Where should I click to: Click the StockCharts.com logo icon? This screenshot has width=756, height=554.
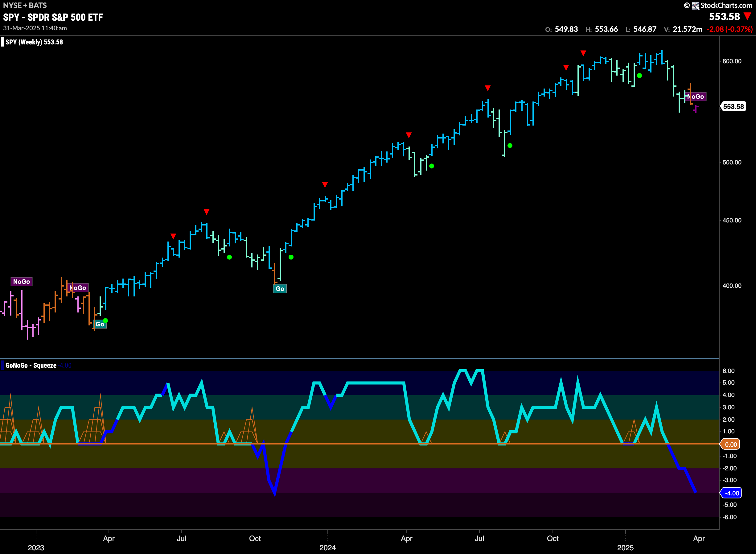tap(695, 6)
